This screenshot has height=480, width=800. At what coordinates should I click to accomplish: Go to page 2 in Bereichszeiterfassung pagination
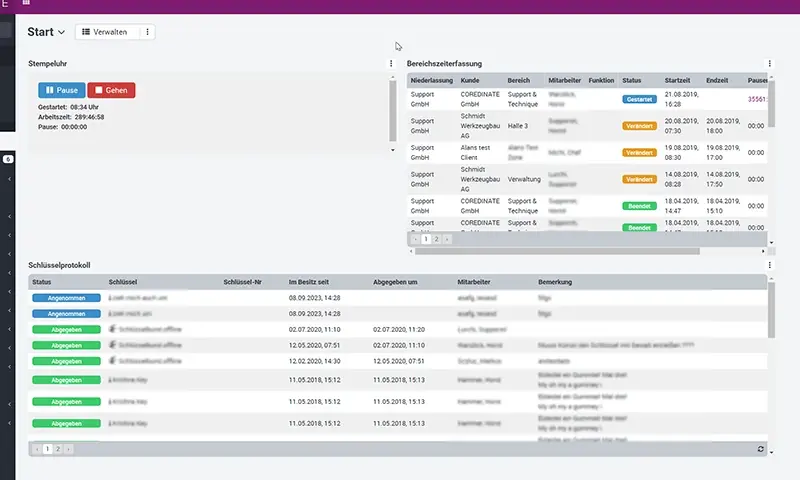coord(436,240)
